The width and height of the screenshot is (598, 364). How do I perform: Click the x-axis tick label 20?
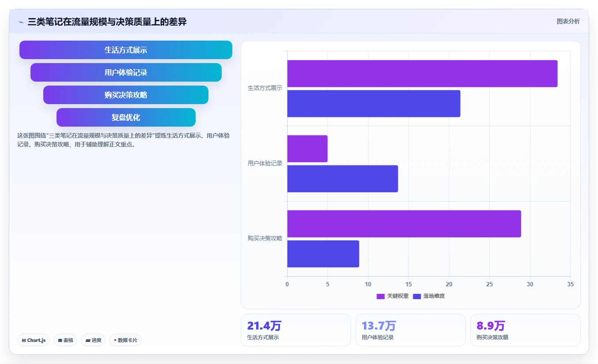click(449, 285)
